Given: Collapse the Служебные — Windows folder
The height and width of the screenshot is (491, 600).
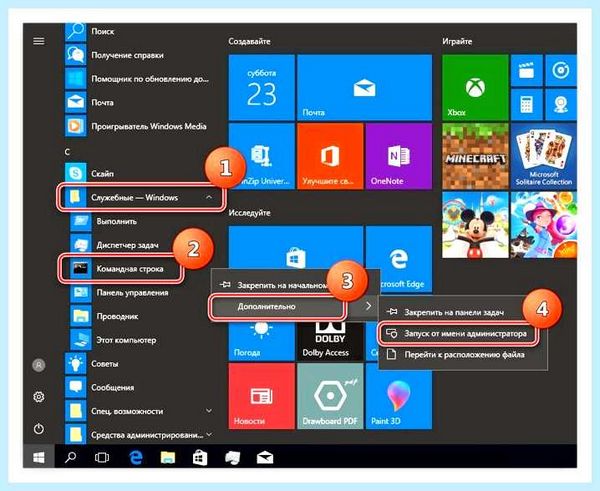Looking at the screenshot, I should click(x=141, y=197).
